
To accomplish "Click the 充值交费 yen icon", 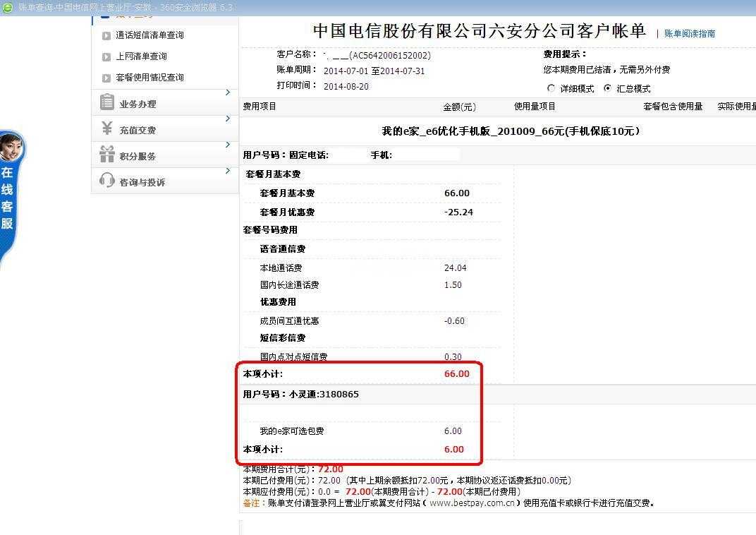I will 107,128.
